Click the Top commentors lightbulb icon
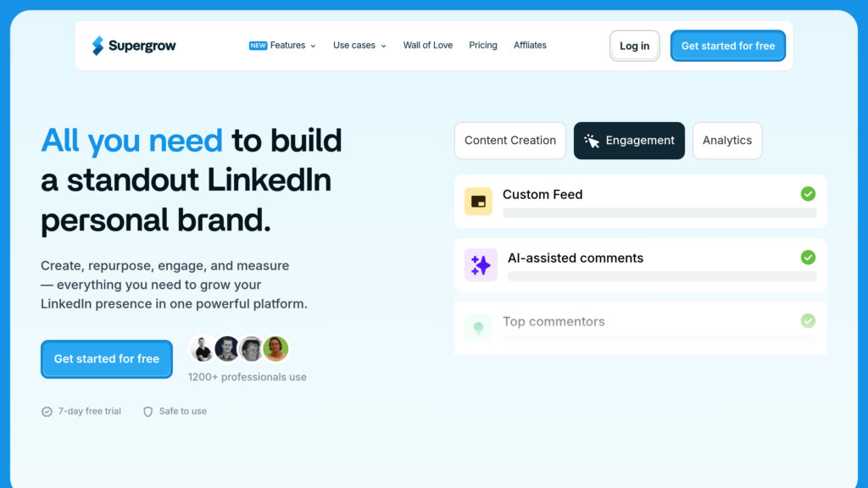868x488 pixels. coord(478,328)
